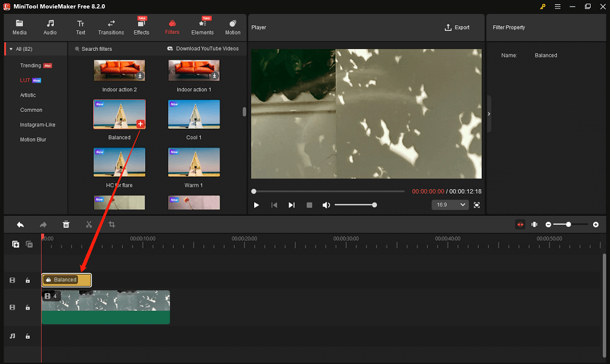The width and height of the screenshot is (610, 364).
Task: Download the Indoor action 2 filter
Action: [x=140, y=76]
